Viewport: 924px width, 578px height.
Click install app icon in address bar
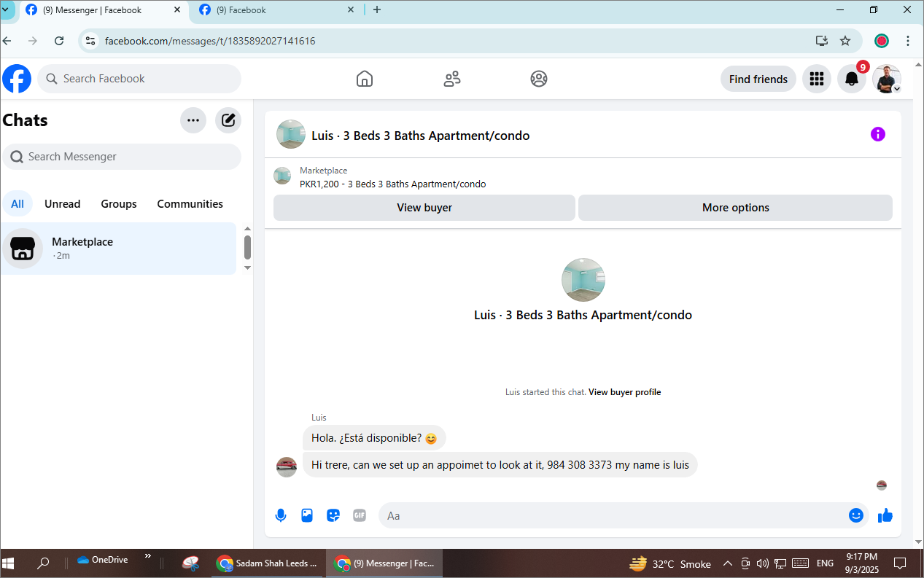click(x=822, y=41)
